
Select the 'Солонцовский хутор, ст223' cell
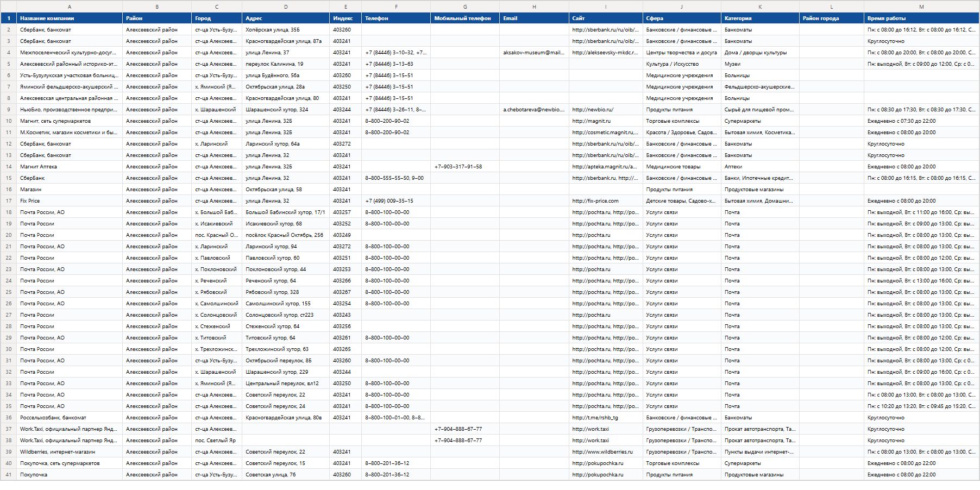point(286,315)
